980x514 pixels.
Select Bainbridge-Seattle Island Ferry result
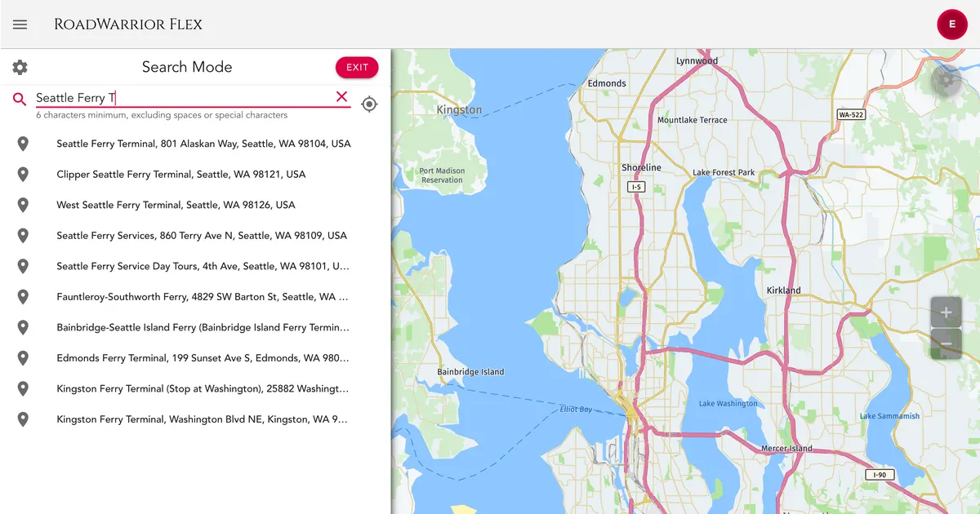click(x=195, y=327)
